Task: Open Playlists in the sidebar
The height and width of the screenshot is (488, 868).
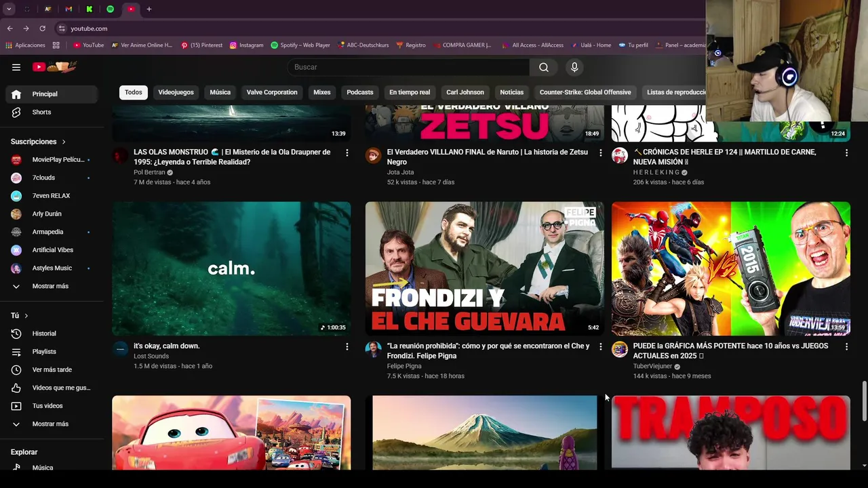Action: (52, 352)
